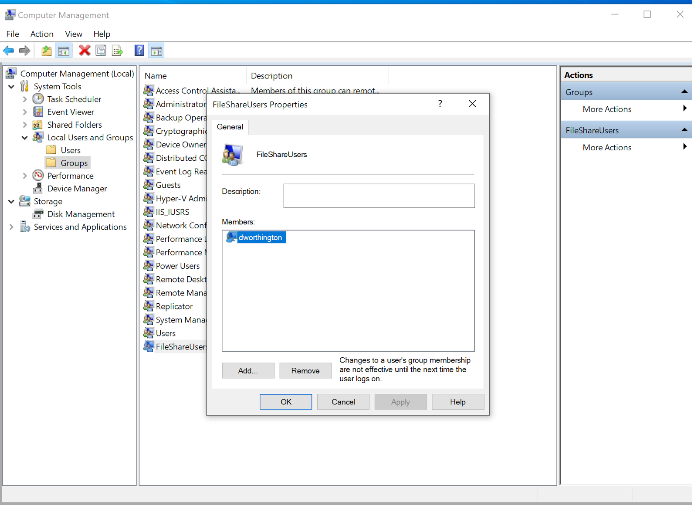
Task: Select Device Manager in the tree
Action: pyautogui.click(x=76, y=188)
